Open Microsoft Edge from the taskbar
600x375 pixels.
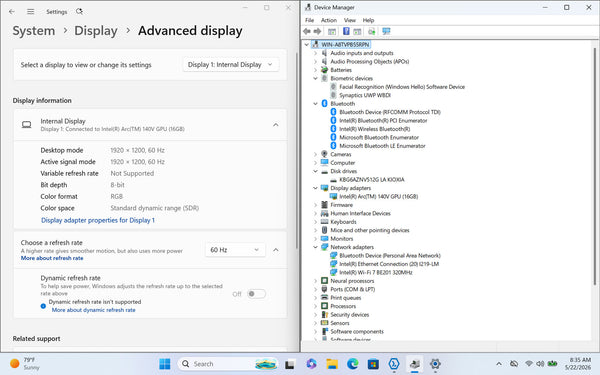coord(352,364)
